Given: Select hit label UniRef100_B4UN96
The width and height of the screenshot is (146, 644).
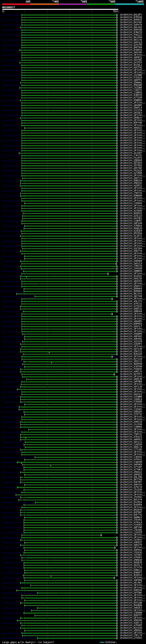Looking at the screenshot, I should [x=131, y=605].
